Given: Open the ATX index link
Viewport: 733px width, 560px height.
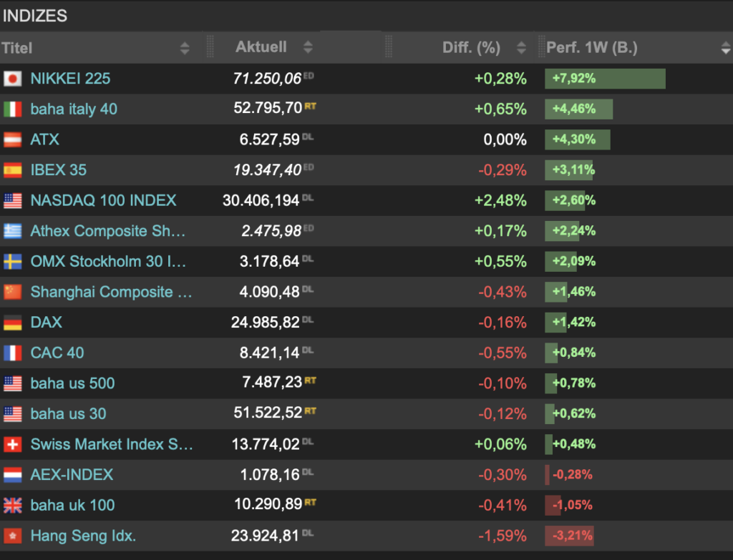Looking at the screenshot, I should point(45,139).
